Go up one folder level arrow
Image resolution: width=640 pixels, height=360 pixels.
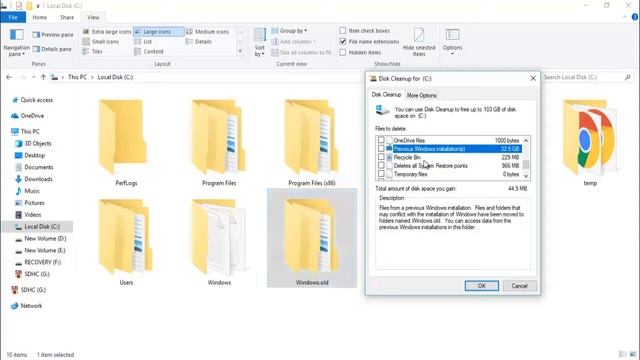[x=43, y=77]
